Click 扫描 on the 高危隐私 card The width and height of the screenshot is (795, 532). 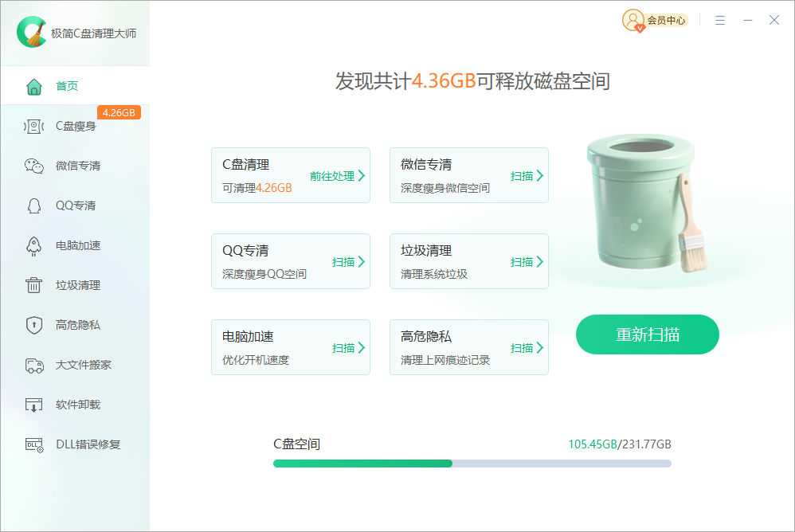coord(522,348)
